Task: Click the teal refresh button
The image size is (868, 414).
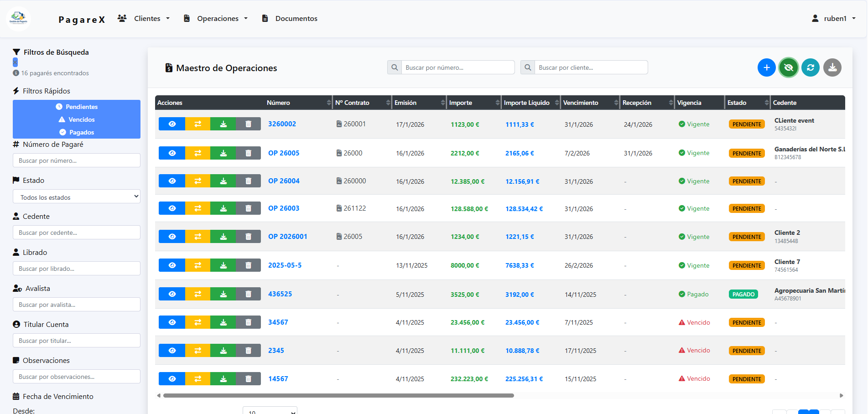Action: point(810,68)
